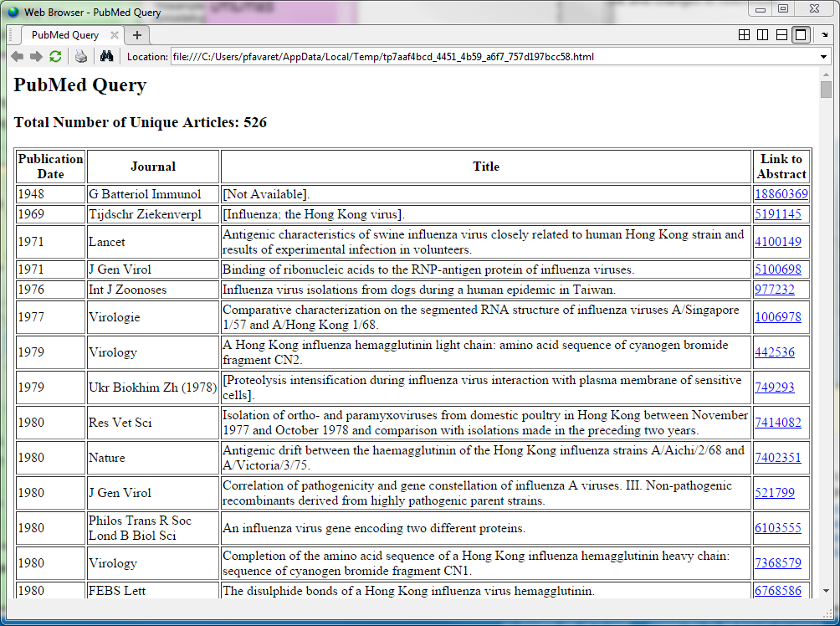Click the 1977 publication date cell
Screen dimensions: 840x626
pos(50,316)
